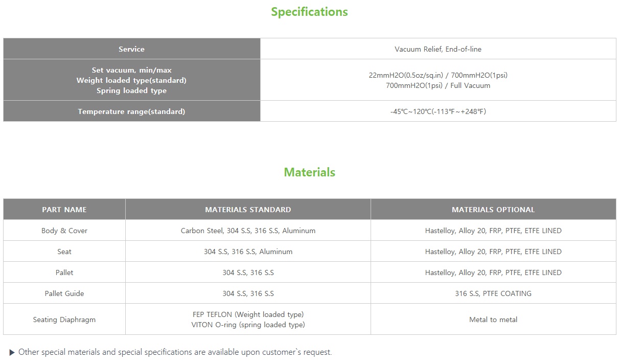620x364 pixels.
Task: Click the Set vacuum, min/max label
Action: point(131,70)
